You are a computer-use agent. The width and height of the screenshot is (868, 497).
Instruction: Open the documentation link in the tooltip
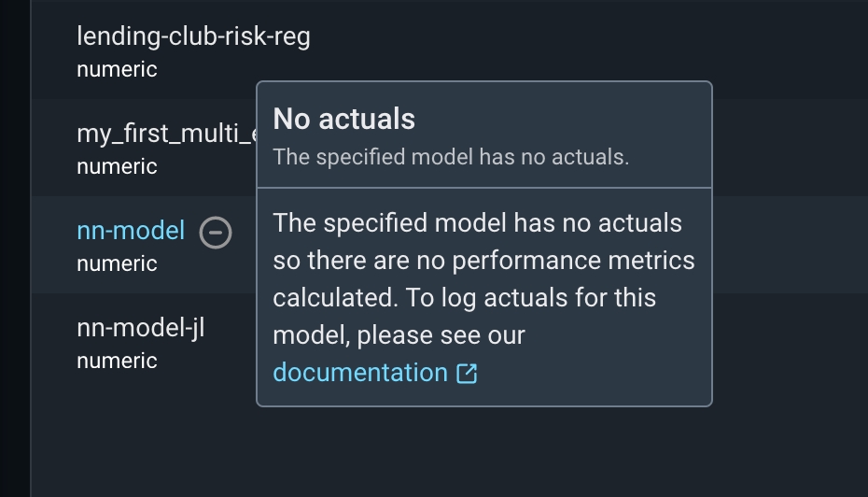point(360,373)
